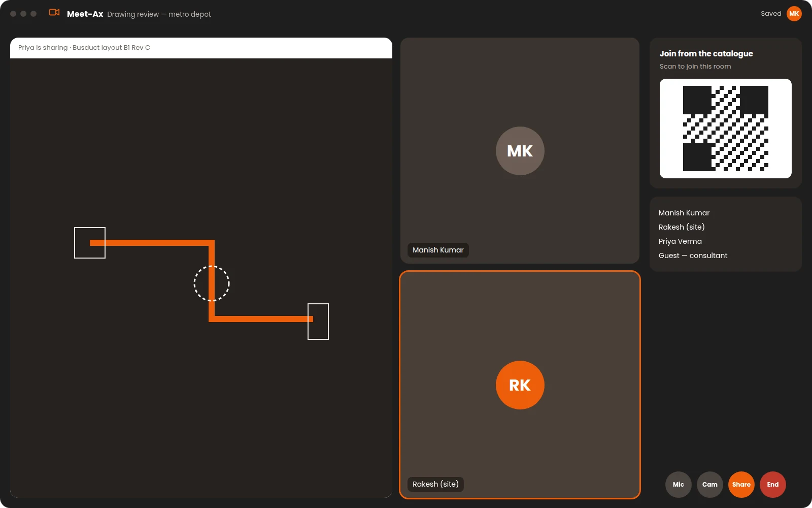This screenshot has width=812, height=508.
Task: Select the Manish Kumar video tile avatar
Action: (x=520, y=151)
